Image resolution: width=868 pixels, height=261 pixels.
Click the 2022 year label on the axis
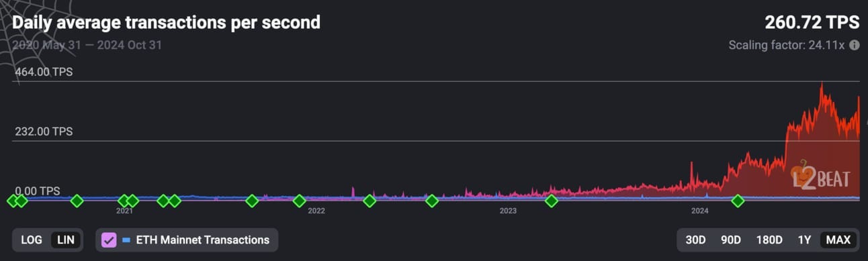pyautogui.click(x=316, y=211)
